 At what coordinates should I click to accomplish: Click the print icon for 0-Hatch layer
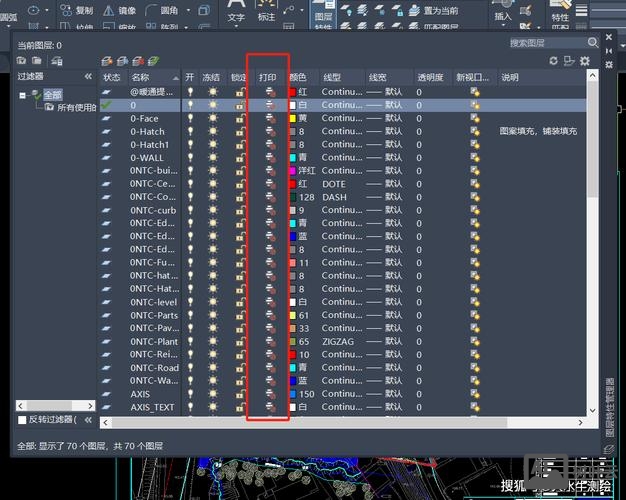(269, 131)
